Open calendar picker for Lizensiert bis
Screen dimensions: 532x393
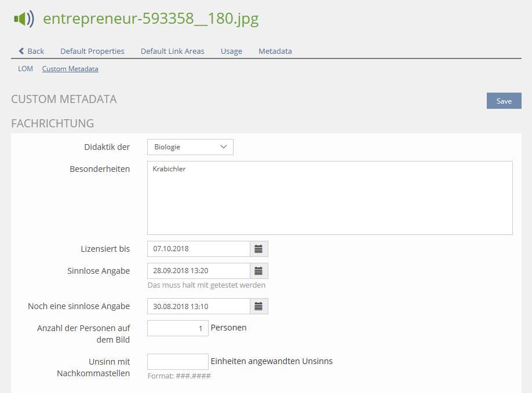pos(258,249)
